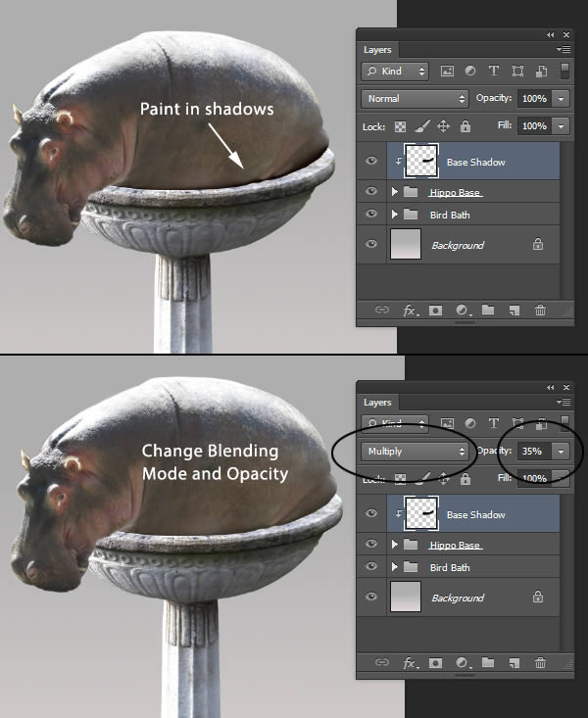
Task: Hide Background layer in lower panel
Action: pyautogui.click(x=371, y=597)
